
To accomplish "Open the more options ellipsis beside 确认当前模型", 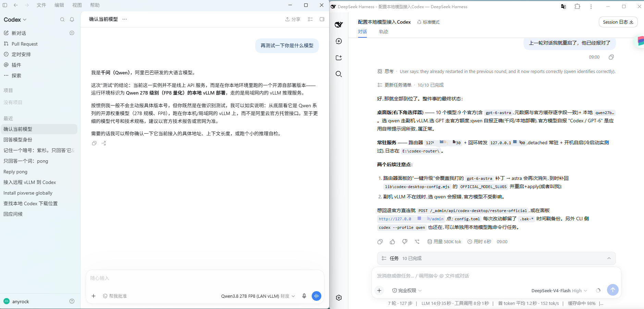I will [125, 19].
